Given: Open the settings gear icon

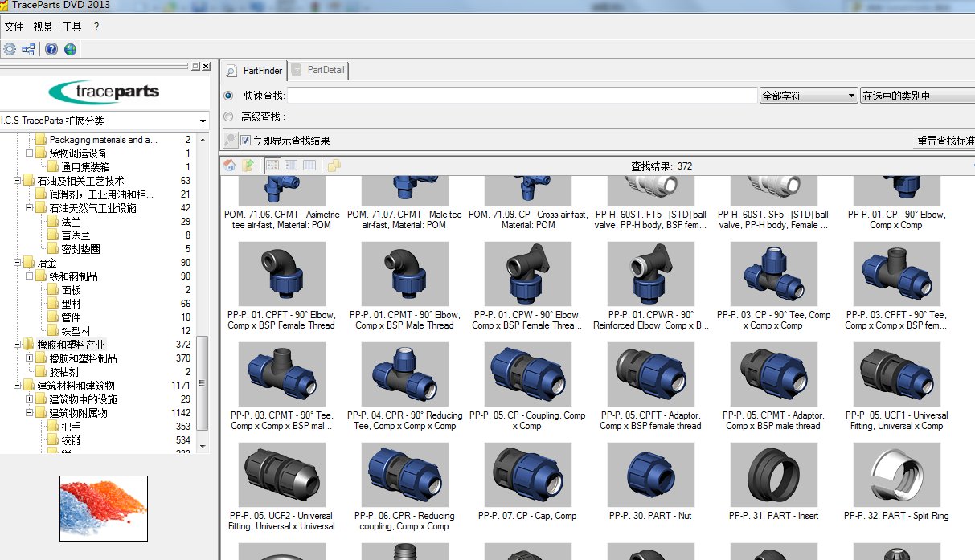Looking at the screenshot, I should [x=10, y=49].
